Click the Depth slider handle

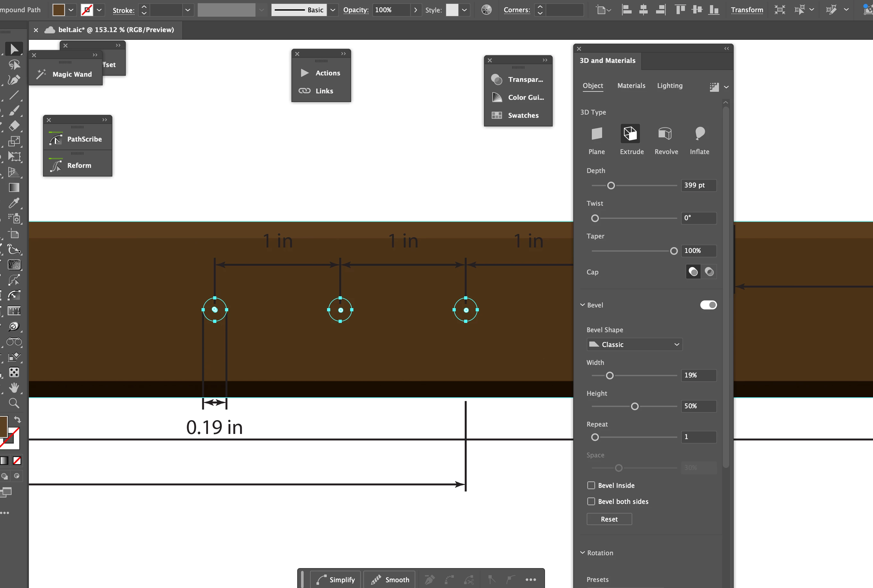(611, 186)
